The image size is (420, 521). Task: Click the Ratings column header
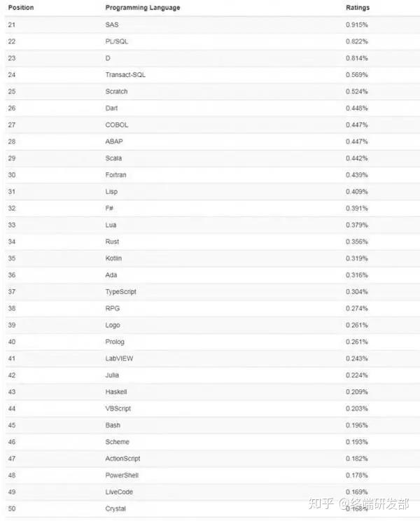(x=358, y=8)
